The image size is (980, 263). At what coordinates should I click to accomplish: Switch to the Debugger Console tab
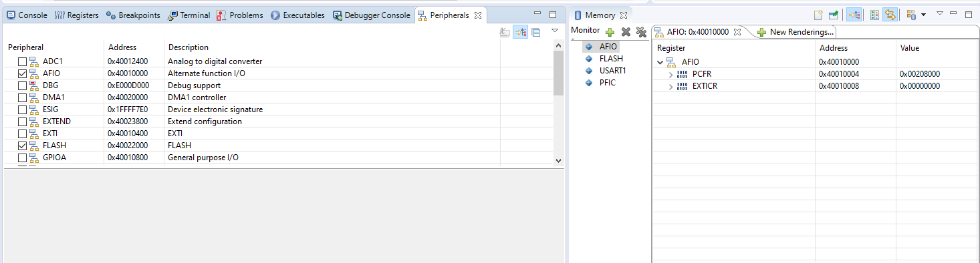pos(372,15)
